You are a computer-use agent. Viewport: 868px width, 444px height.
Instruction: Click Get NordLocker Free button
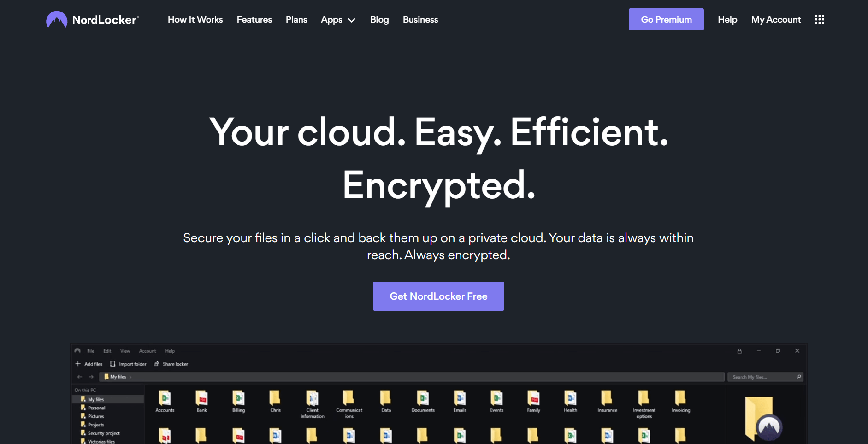438,296
